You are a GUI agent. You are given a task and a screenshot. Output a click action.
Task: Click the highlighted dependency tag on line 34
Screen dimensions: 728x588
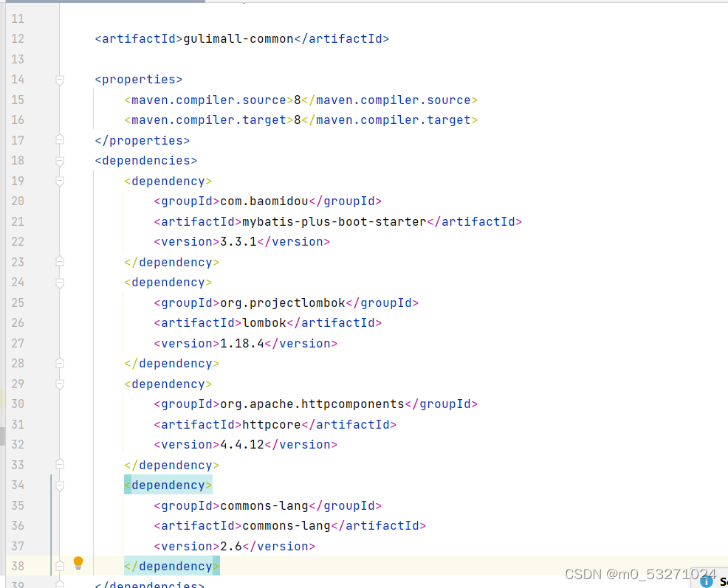[x=168, y=485]
